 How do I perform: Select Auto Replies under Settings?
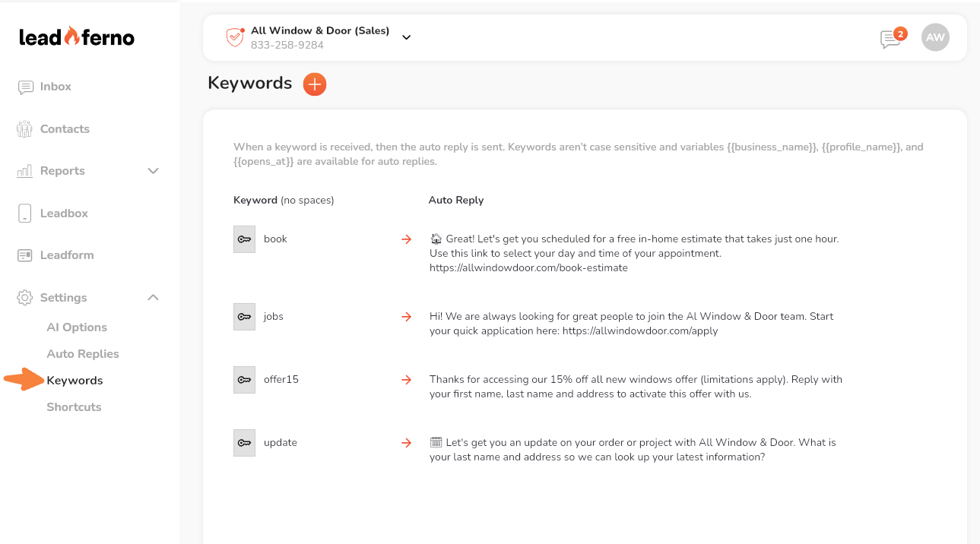pos(83,354)
